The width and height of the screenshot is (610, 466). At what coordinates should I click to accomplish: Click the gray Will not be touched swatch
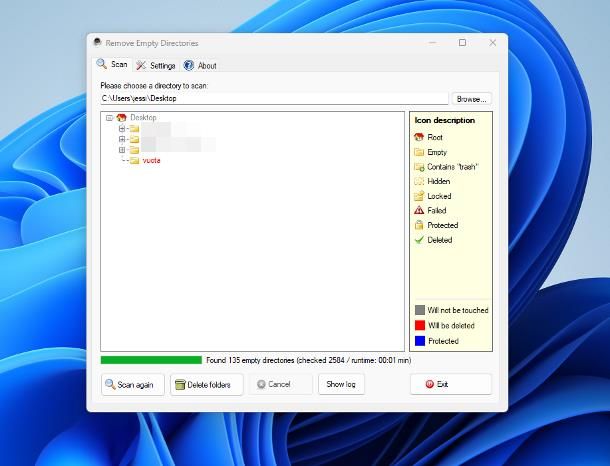[x=420, y=310]
